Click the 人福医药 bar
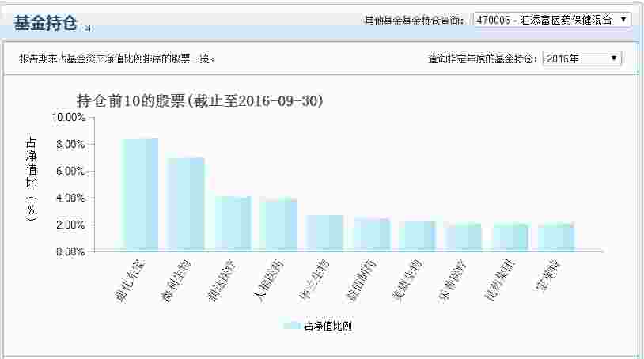644x359 pixels. pos(278,225)
